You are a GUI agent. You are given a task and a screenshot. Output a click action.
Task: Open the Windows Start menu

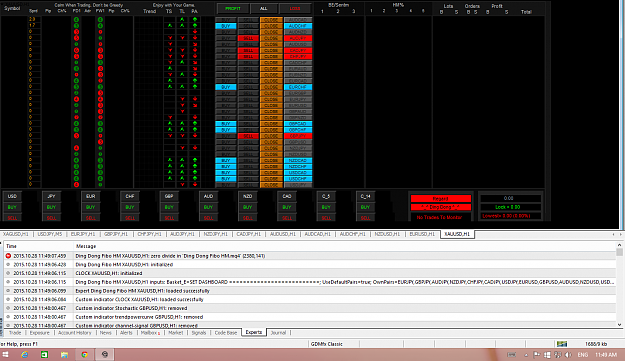click(x=5, y=354)
